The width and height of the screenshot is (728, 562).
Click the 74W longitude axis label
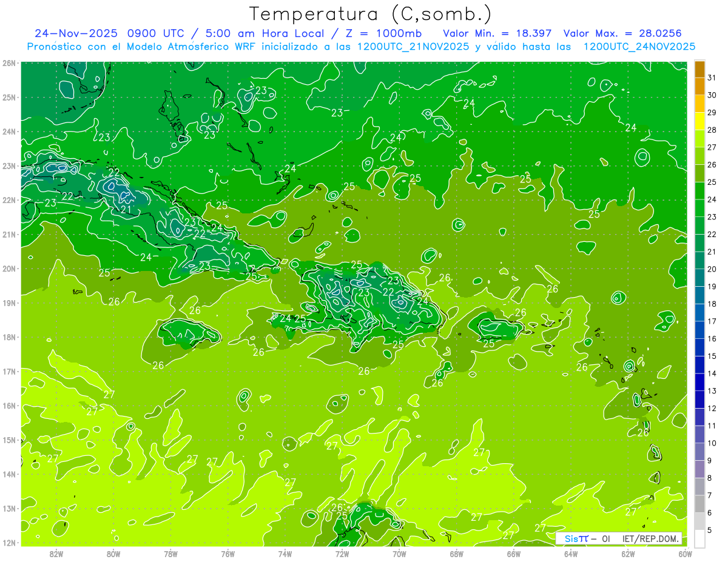(x=285, y=554)
